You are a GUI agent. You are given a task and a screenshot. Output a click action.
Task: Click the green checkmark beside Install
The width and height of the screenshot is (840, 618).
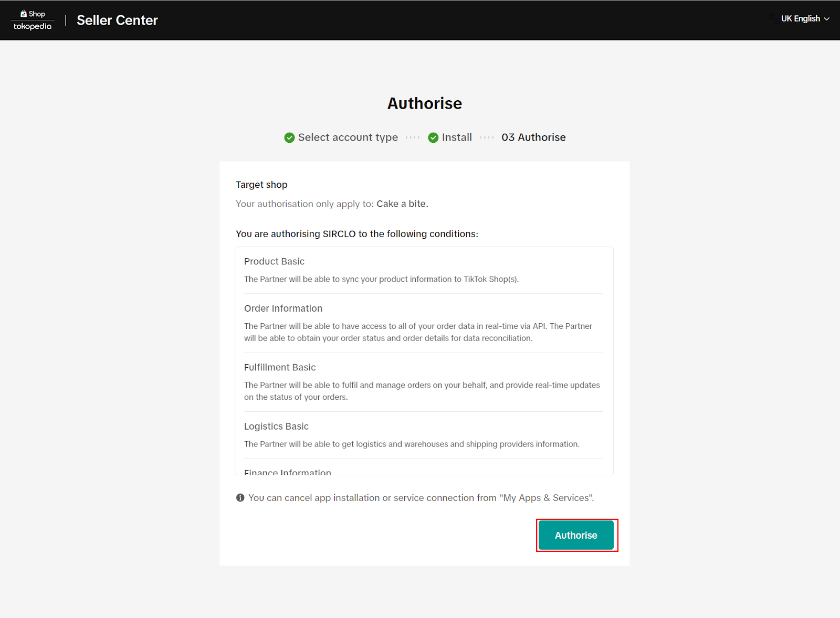pyautogui.click(x=433, y=137)
